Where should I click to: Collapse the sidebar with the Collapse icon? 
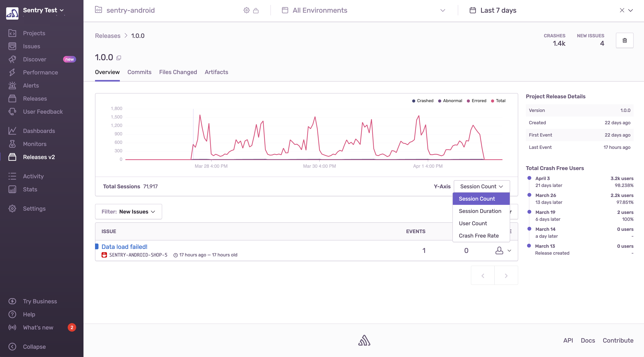12,346
